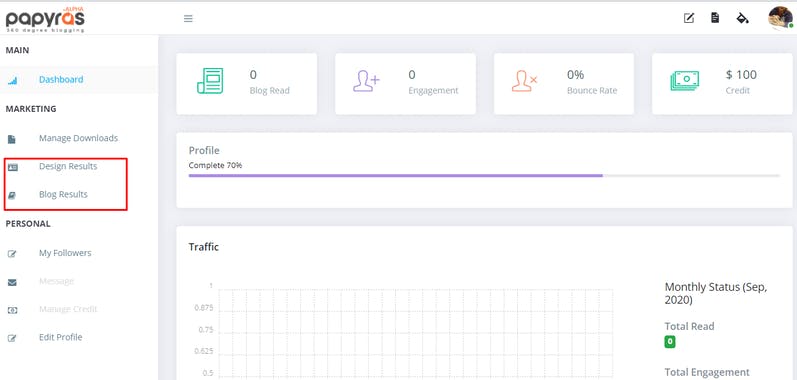Viewport: 797px width, 380px height.
Task: Click the Monthly Status (Sep, 2020) heading
Action: pos(716,294)
